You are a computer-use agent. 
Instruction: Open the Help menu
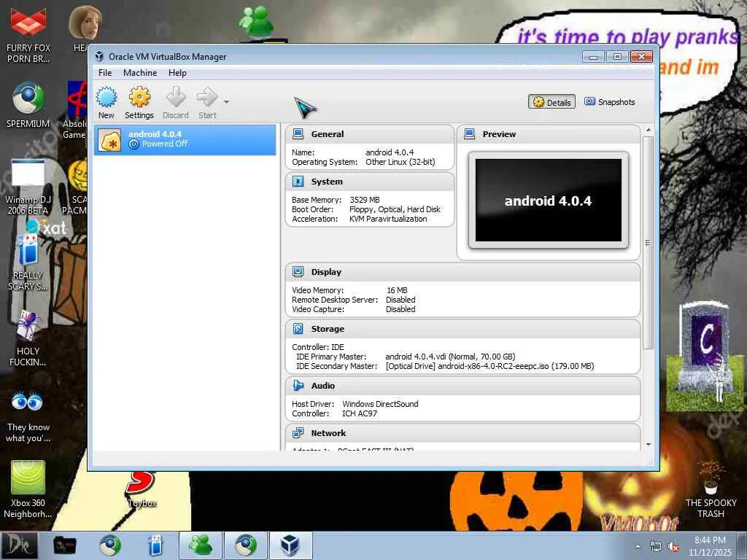tap(177, 73)
